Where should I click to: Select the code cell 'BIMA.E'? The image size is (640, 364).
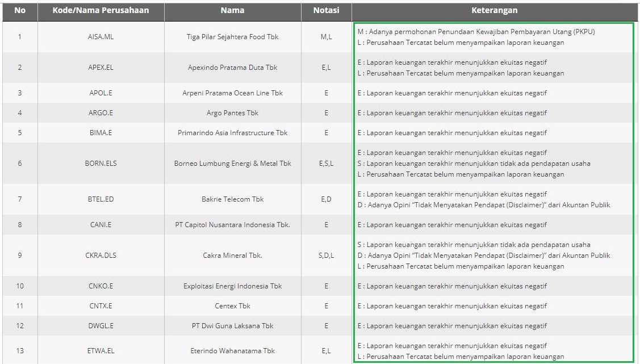101,133
